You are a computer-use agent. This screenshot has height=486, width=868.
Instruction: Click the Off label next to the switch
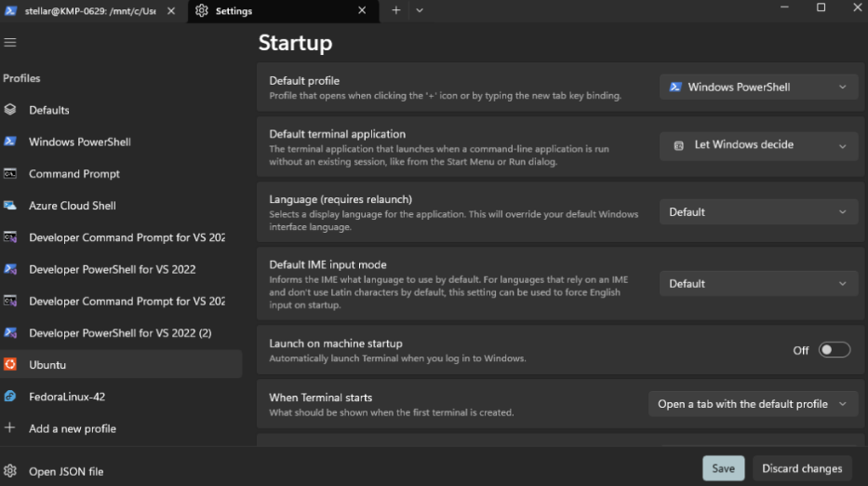(x=800, y=350)
